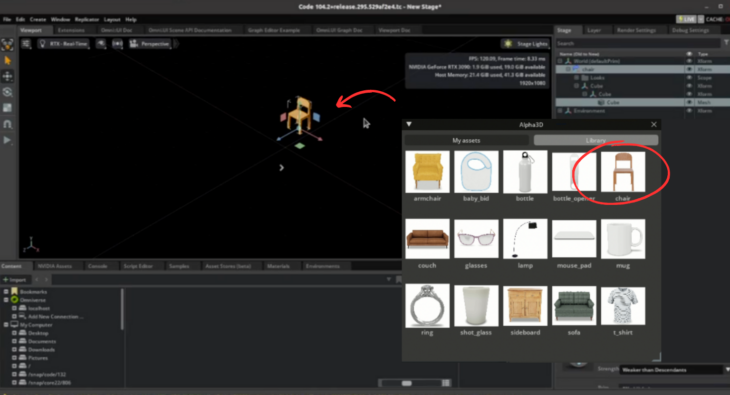Select Add New Connection in Content tree

coord(55,317)
